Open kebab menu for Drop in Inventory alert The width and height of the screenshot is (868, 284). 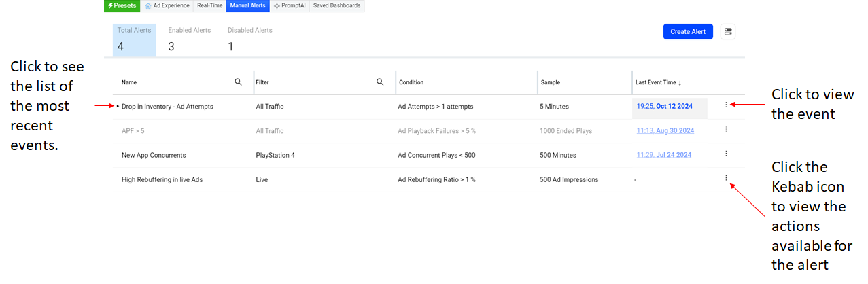(x=726, y=105)
